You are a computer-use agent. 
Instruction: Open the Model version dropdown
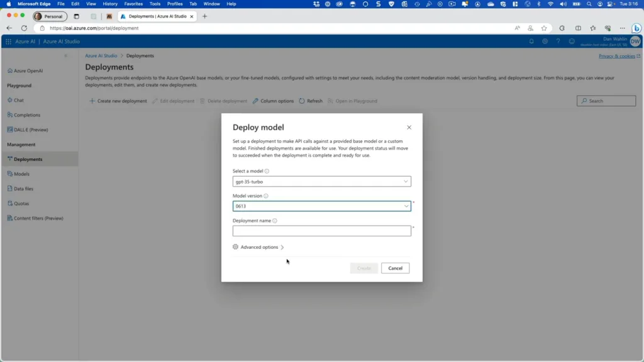pos(321,206)
